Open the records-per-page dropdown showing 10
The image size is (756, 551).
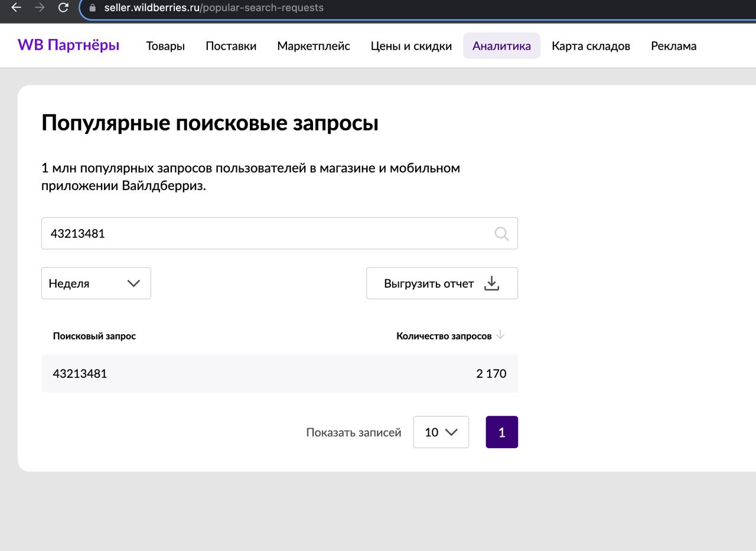[441, 432]
